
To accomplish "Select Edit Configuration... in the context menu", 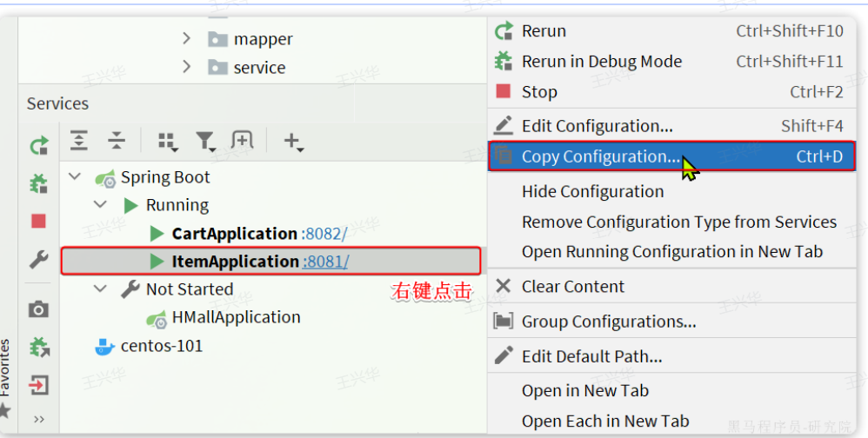I will pyautogui.click(x=597, y=126).
